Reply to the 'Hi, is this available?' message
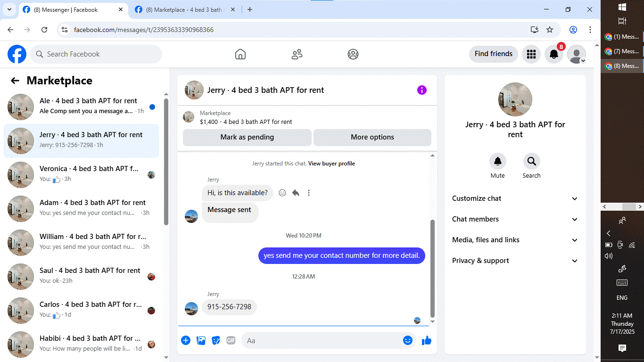 [x=296, y=193]
